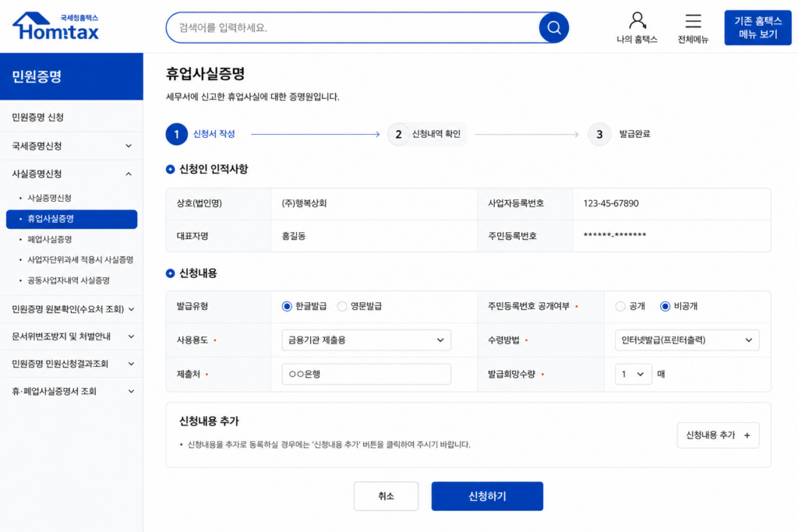Select 한글발급 radio button
The height and width of the screenshot is (532, 798).
click(287, 306)
